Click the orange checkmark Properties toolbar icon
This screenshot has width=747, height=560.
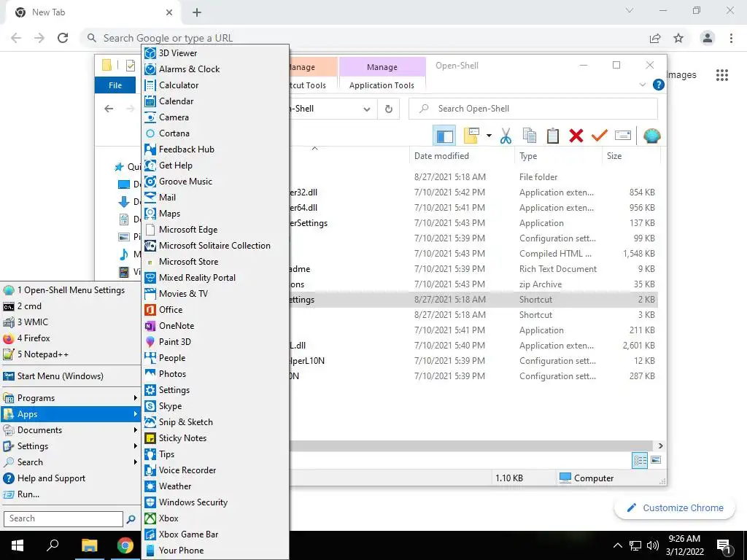[x=600, y=136]
